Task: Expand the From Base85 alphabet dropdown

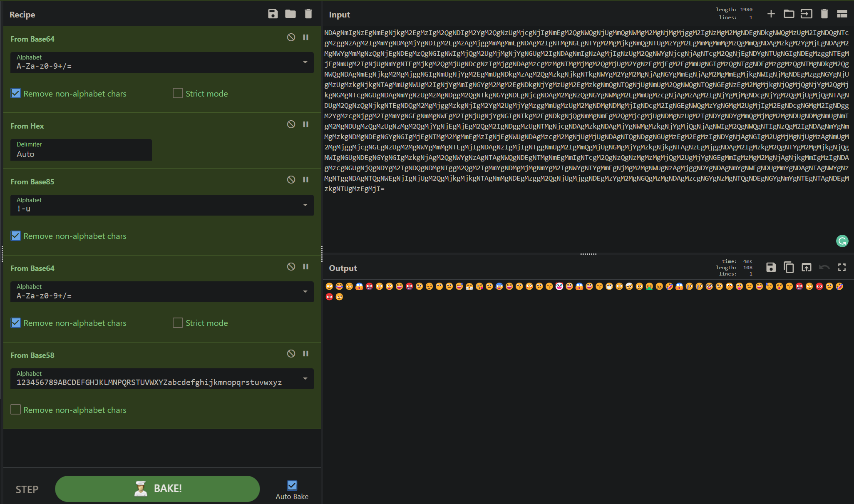Action: (306, 206)
